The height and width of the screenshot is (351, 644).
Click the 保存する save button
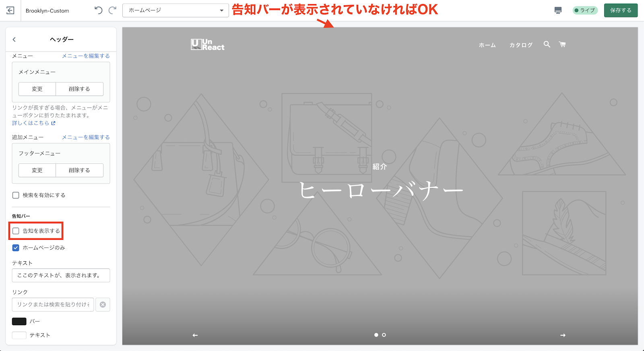[x=621, y=10]
